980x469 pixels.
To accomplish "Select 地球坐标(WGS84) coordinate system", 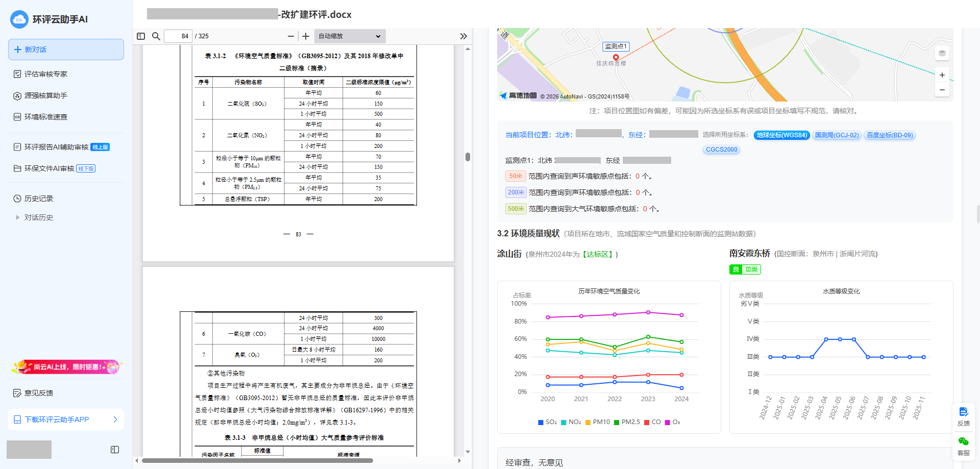I will click(781, 135).
